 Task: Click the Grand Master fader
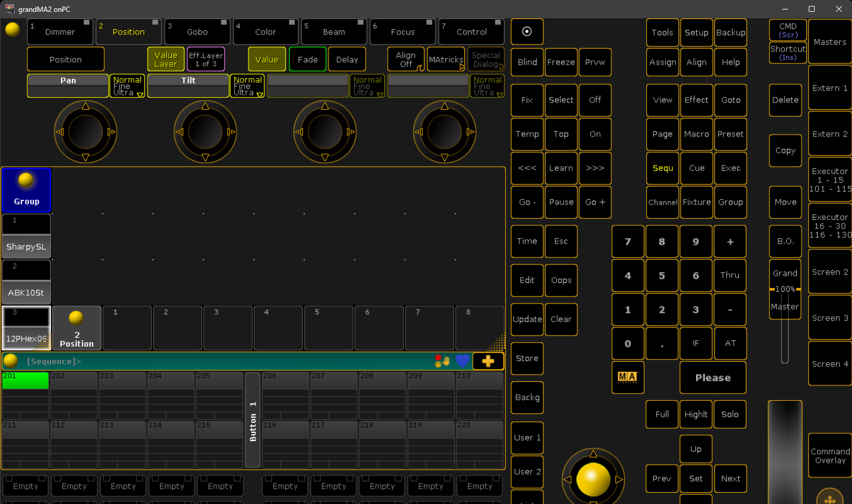(785, 289)
